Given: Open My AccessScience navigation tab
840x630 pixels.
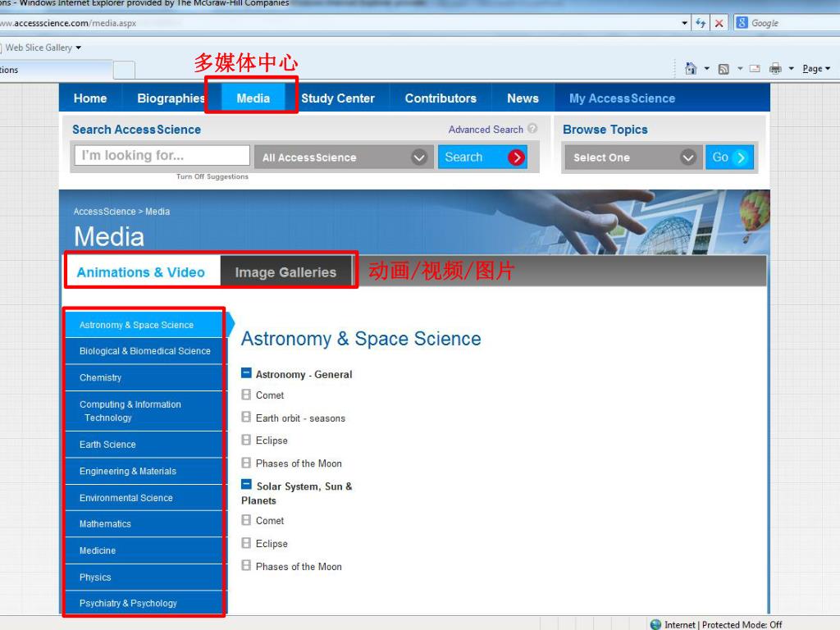Looking at the screenshot, I should (x=622, y=98).
